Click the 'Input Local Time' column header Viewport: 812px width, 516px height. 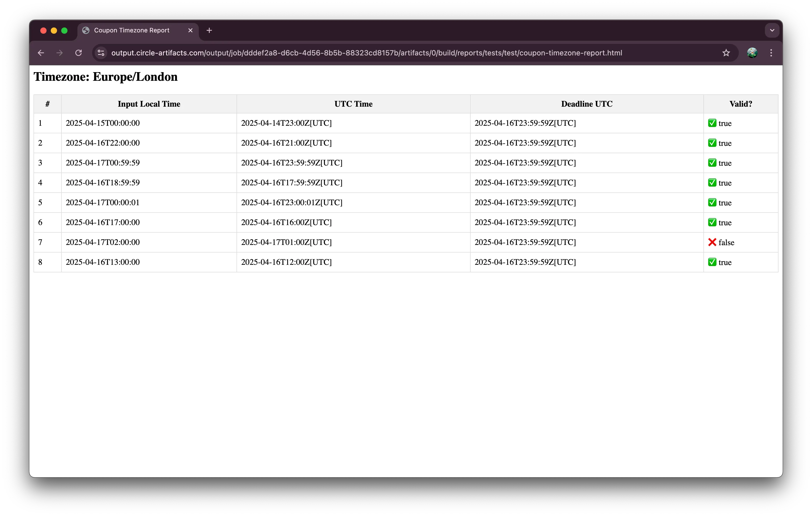click(x=149, y=104)
